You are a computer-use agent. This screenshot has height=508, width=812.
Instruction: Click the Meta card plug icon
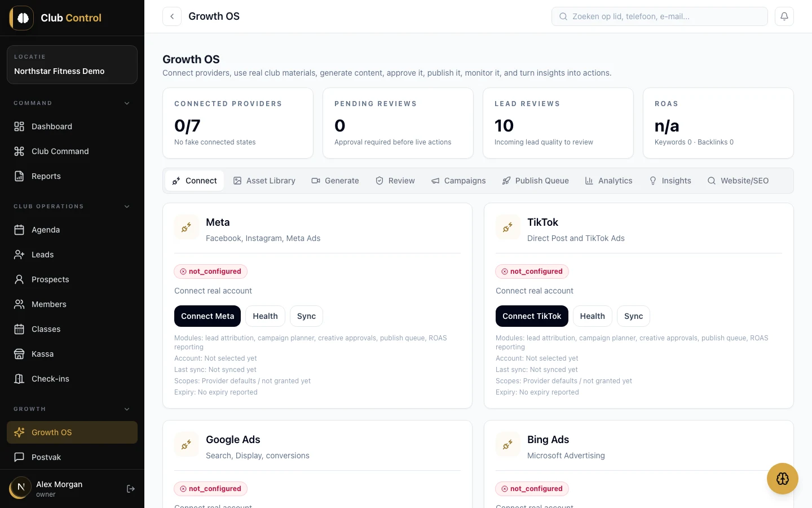[186, 227]
